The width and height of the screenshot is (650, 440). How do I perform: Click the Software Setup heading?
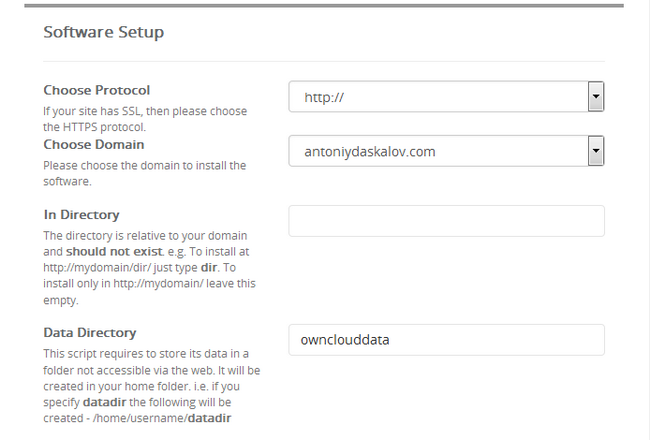point(104,32)
